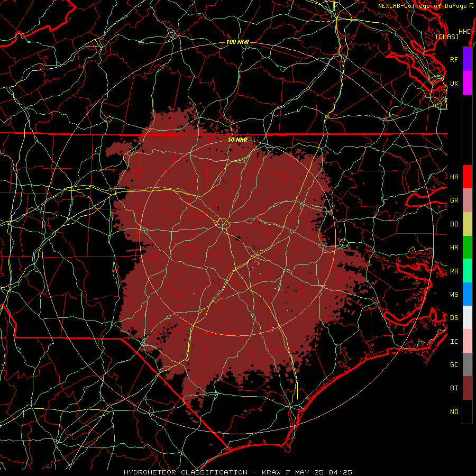Click the BD legend label

[454, 224]
